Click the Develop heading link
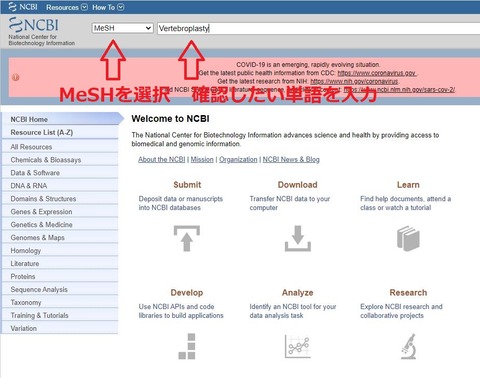 pyautogui.click(x=187, y=293)
